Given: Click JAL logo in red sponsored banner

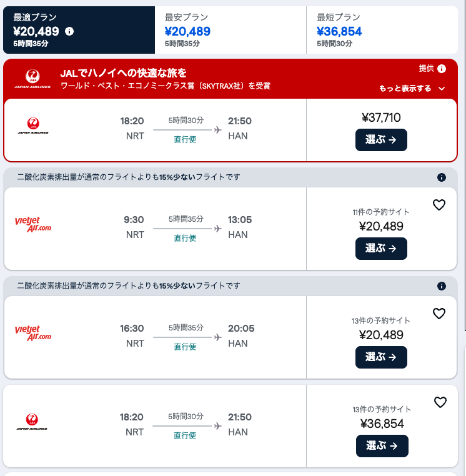Looking at the screenshot, I should point(33,79).
